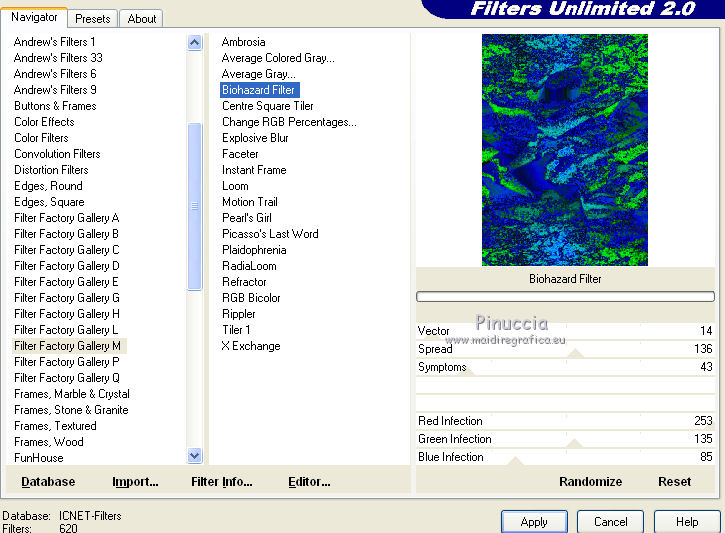
Task: Choose Plaidophrenia filter
Action: [254, 250]
